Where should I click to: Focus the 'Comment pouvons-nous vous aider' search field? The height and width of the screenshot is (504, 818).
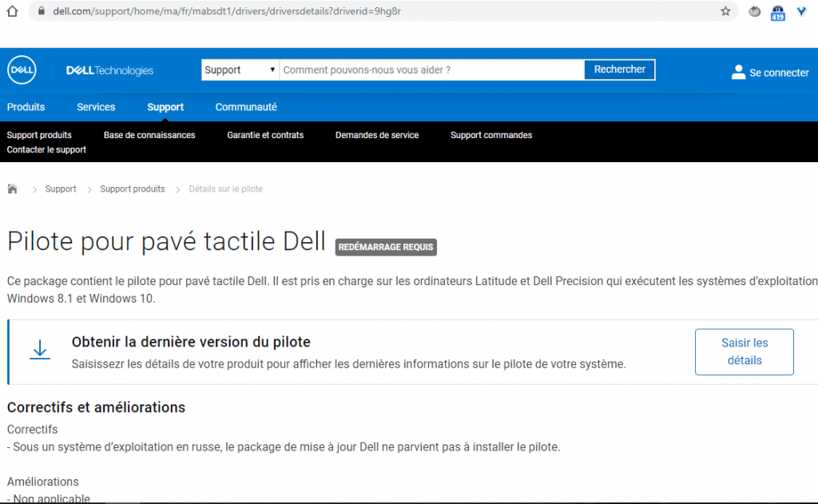tap(431, 70)
